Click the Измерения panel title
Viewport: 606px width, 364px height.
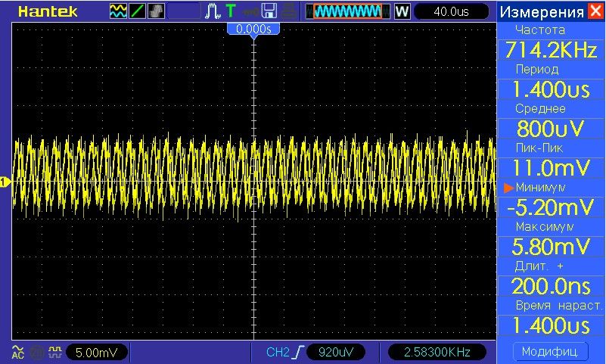(x=542, y=12)
